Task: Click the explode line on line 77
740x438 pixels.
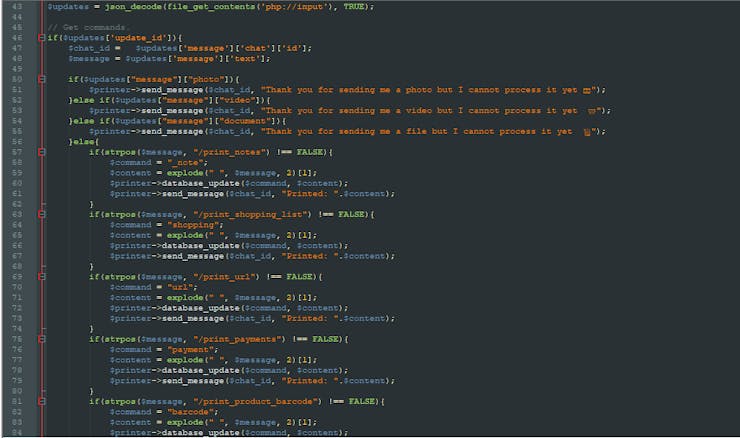Action: 213,360
